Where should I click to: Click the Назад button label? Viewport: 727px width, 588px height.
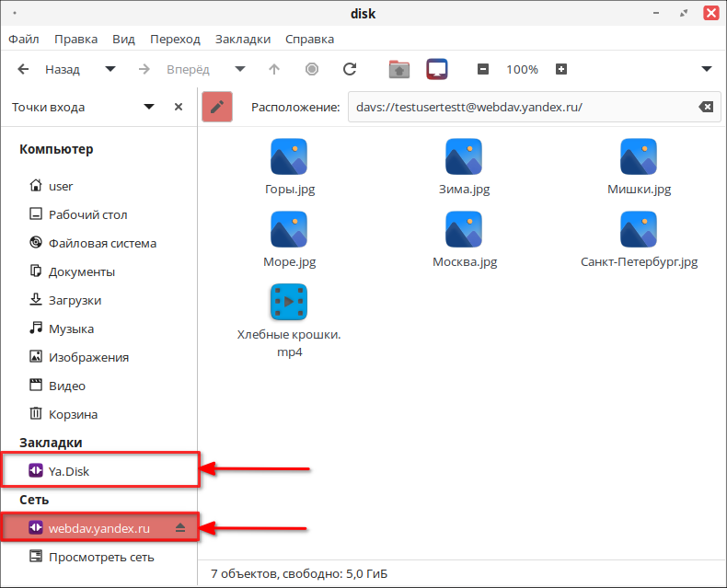63,70
